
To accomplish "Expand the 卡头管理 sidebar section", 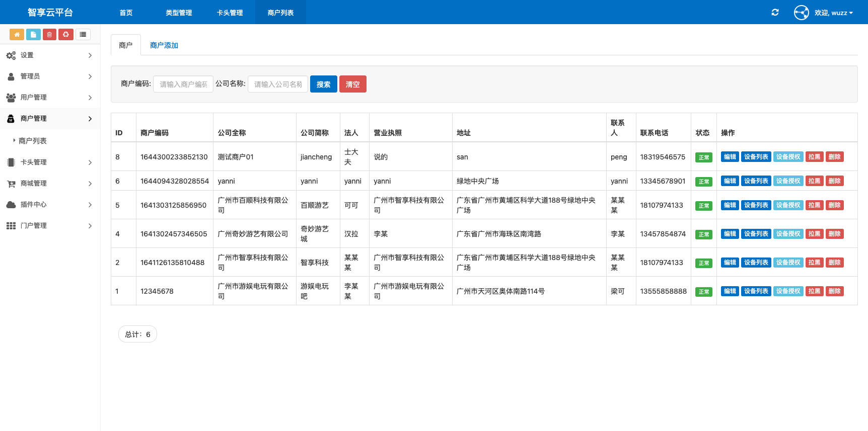I will (x=49, y=162).
